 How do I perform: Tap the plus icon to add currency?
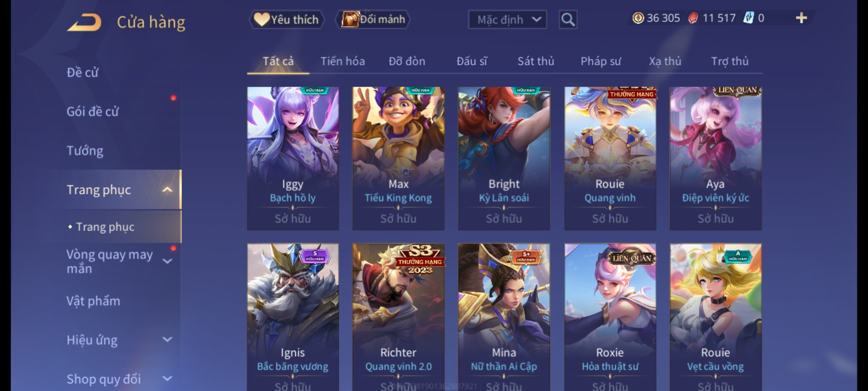pos(801,18)
